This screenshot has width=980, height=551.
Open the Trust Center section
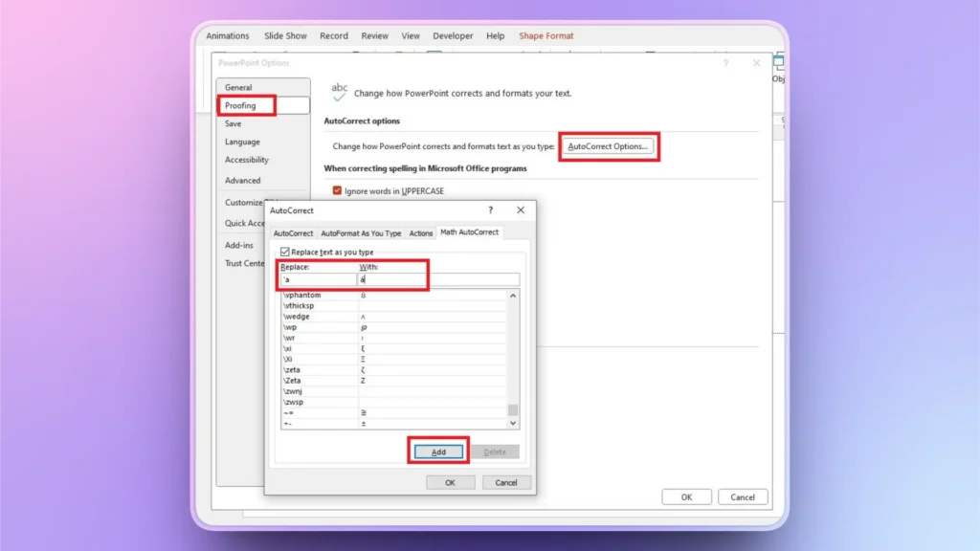pos(246,263)
